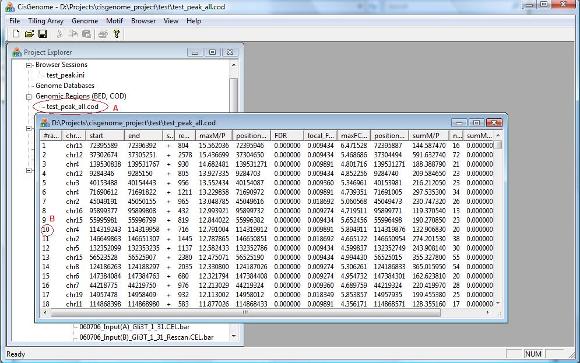Select 060706_Input(B)_GIDT_1_31_Rescan.CEL.bar file
Image resolution: width=580 pixels, height=363 pixels.
click(x=146, y=337)
